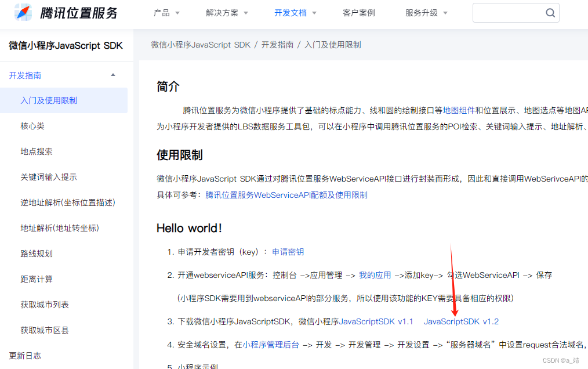Click 开发指南 in the sidebar
The width and height of the screenshot is (588, 369).
pyautogui.click(x=25, y=75)
